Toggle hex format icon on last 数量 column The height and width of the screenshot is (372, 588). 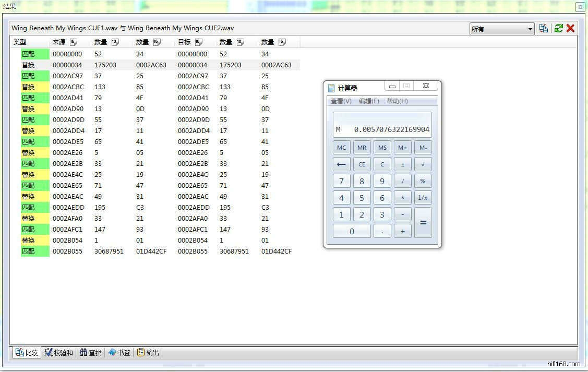click(282, 42)
